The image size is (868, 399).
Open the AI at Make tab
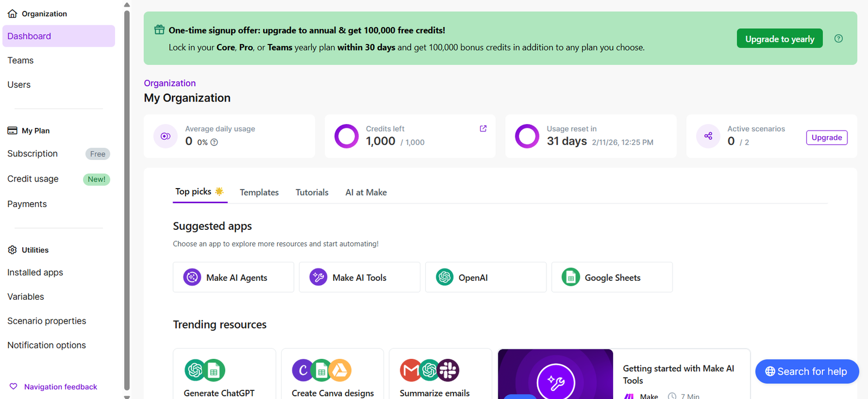[x=366, y=192]
